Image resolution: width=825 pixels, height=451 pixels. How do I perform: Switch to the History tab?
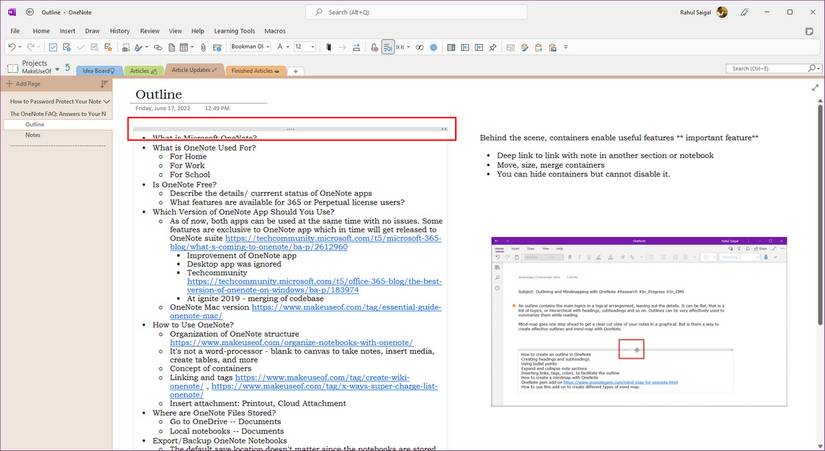coord(119,31)
